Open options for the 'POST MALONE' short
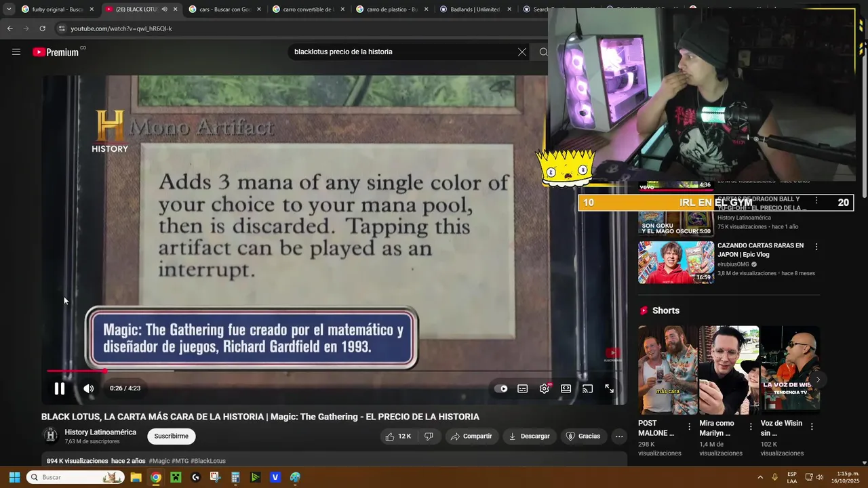Viewport: 868px width, 488px height. point(690,426)
